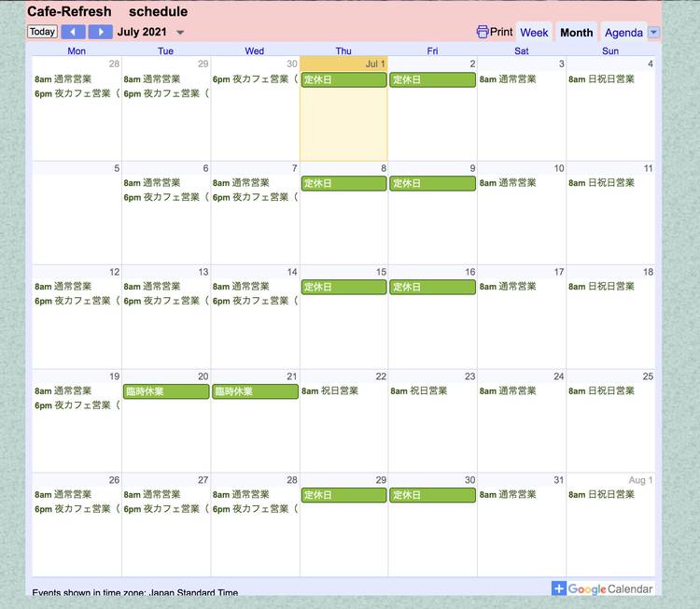Click the Google Calendar plus icon
Screen dimensions: 700x609
click(559, 588)
